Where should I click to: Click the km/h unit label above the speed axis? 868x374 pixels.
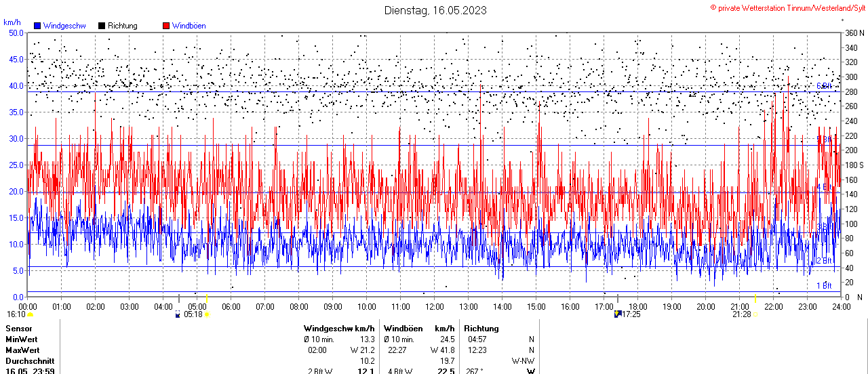(x=12, y=22)
